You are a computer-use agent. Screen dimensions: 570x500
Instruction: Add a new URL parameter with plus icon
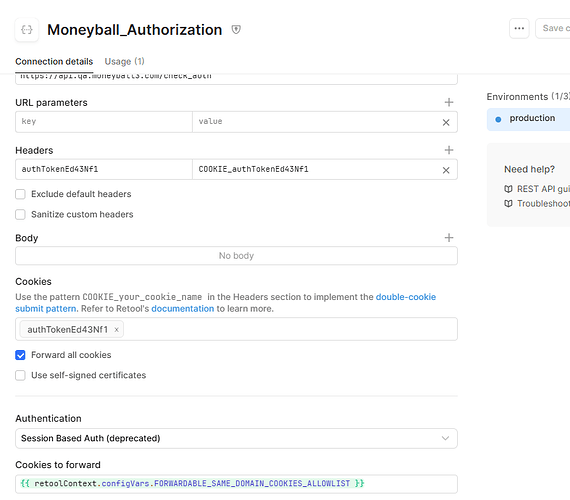pos(449,102)
